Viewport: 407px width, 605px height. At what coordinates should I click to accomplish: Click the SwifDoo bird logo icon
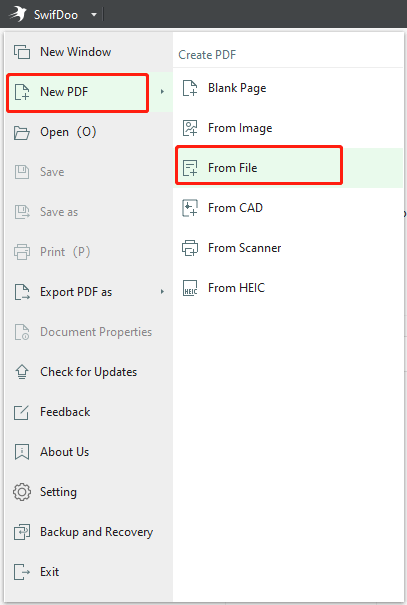tap(18, 14)
